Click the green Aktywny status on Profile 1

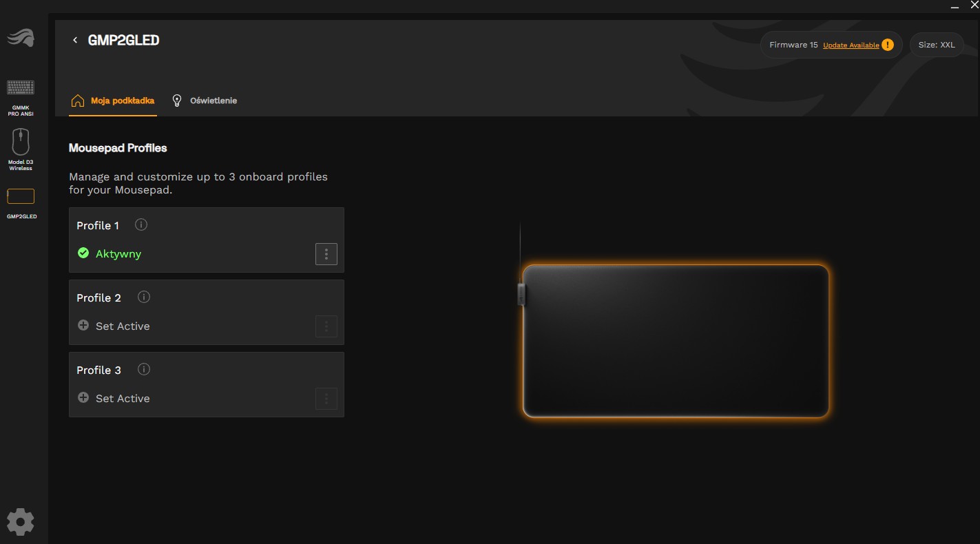(x=110, y=253)
